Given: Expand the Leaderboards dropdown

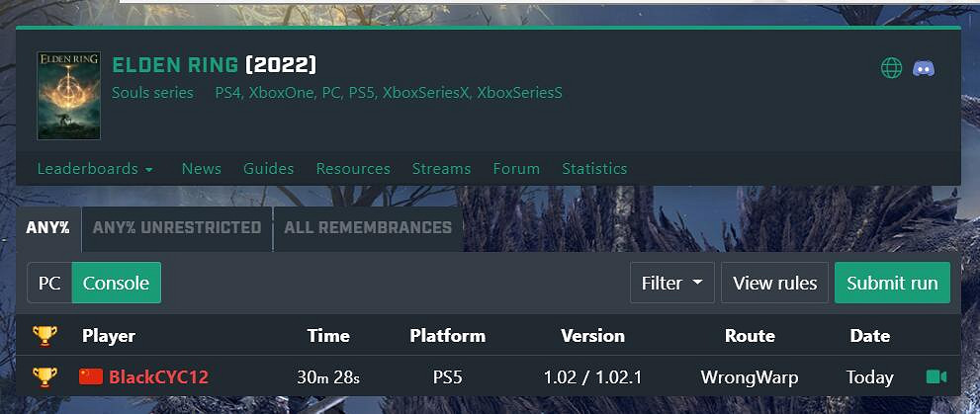Looking at the screenshot, I should point(95,169).
